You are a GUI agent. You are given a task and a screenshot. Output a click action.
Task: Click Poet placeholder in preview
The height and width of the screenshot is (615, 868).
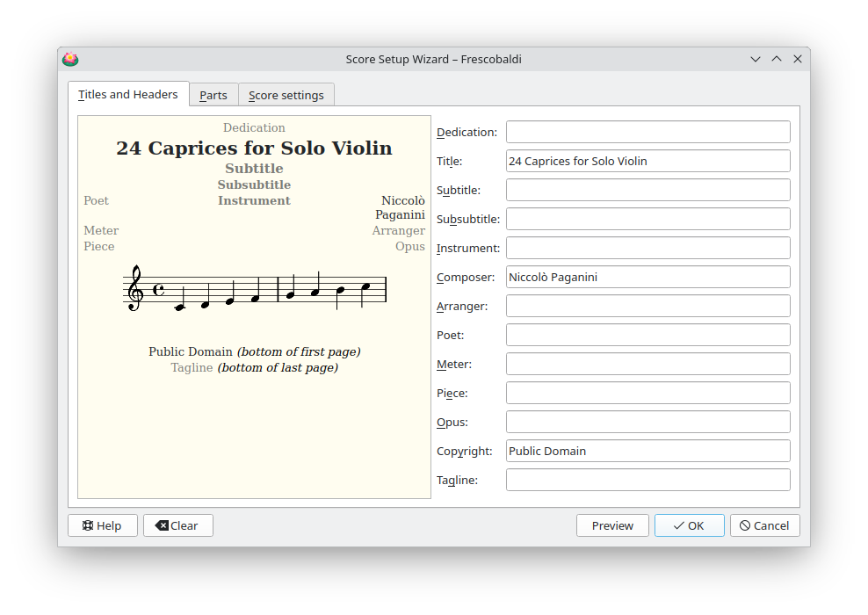(x=96, y=200)
